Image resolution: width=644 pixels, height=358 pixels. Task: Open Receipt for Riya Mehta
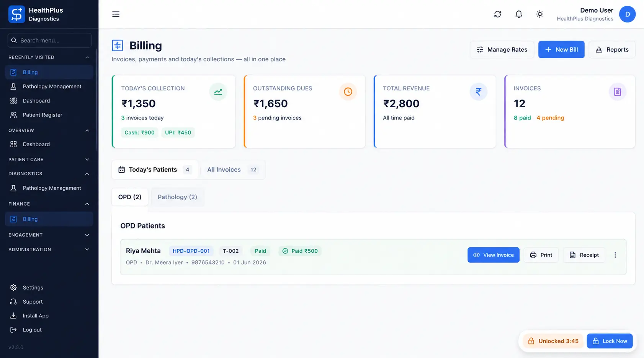tap(584, 255)
